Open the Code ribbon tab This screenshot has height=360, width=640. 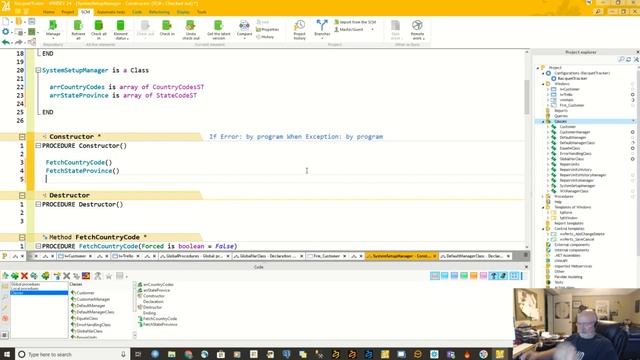point(137,12)
